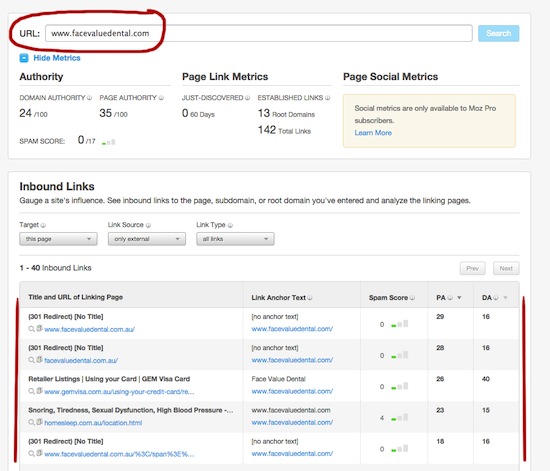Collapse metrics using the blue minus icon
Screen dimensions: 550x471
(24, 58)
